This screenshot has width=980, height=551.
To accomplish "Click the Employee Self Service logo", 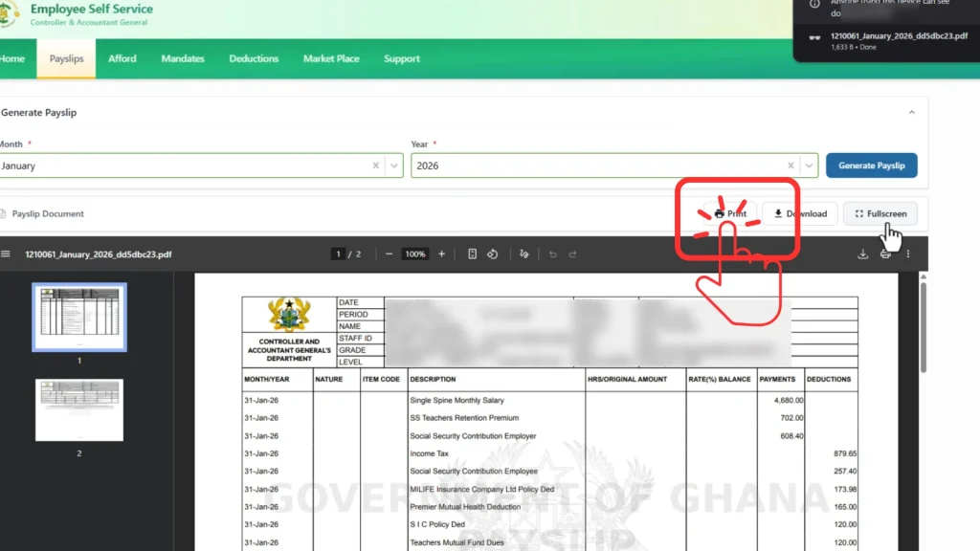I will (x=9, y=13).
